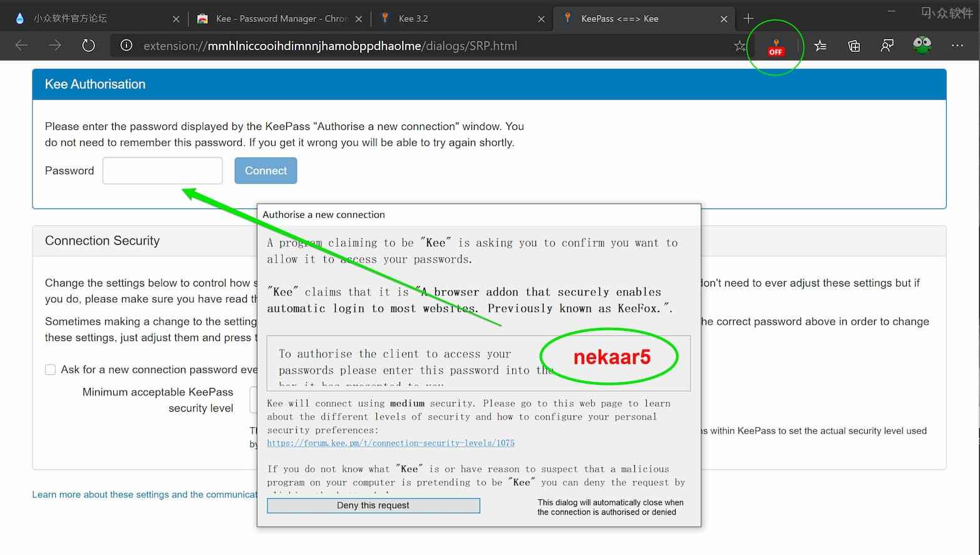Open Learn more about these settings link
980x555 pixels.
145,494
